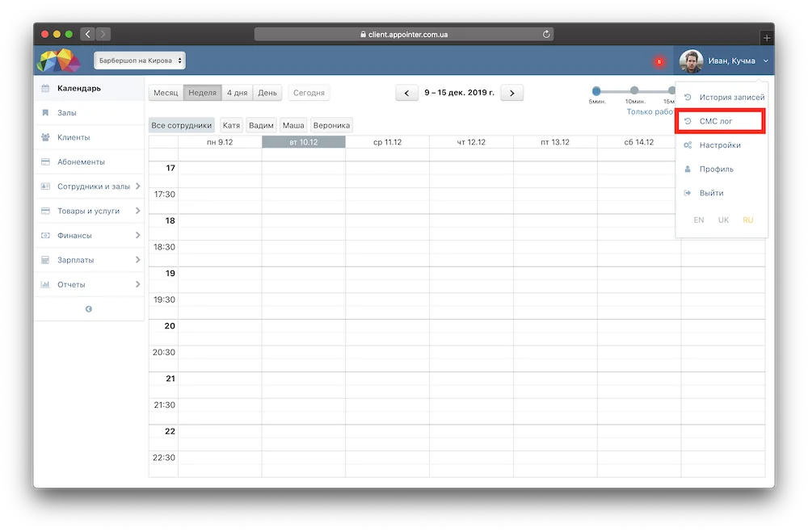Open a new browser tab
Screen dimensions: 808x532
tap(767, 38)
